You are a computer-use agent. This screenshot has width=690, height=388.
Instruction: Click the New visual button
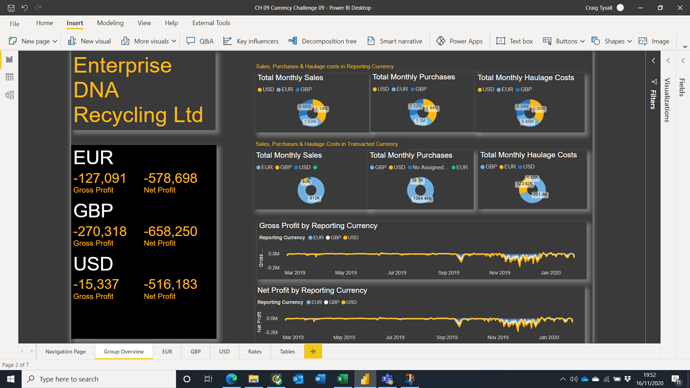click(x=89, y=41)
